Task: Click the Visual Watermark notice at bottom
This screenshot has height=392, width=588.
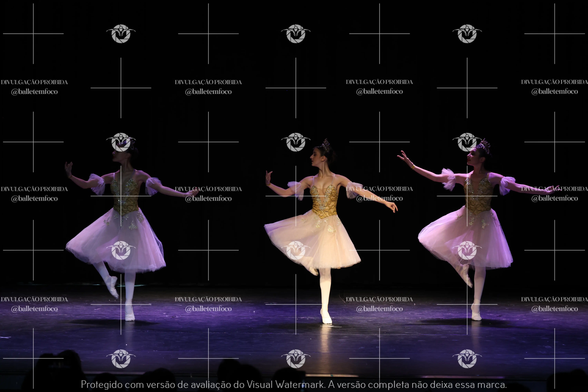Action: (294, 384)
